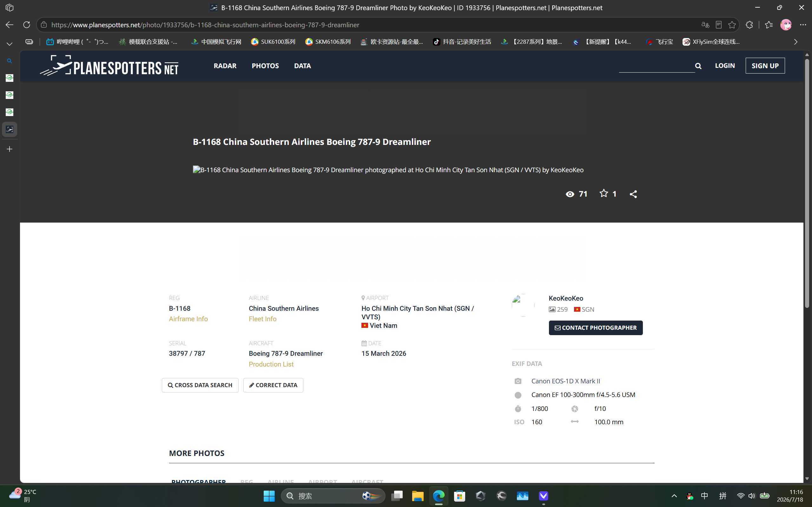Open the translate page icon in address bar
The image size is (812, 507).
click(705, 25)
